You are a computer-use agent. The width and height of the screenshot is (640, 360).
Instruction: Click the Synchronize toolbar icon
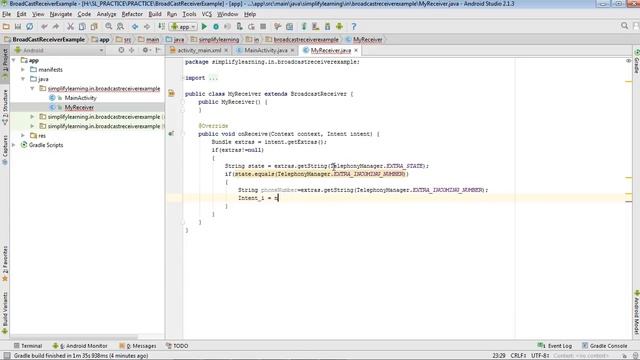29,27
